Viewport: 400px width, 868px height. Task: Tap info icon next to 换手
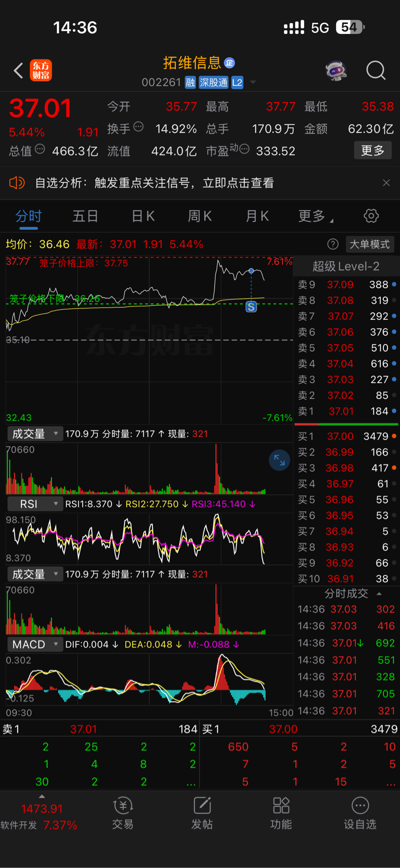139,126
